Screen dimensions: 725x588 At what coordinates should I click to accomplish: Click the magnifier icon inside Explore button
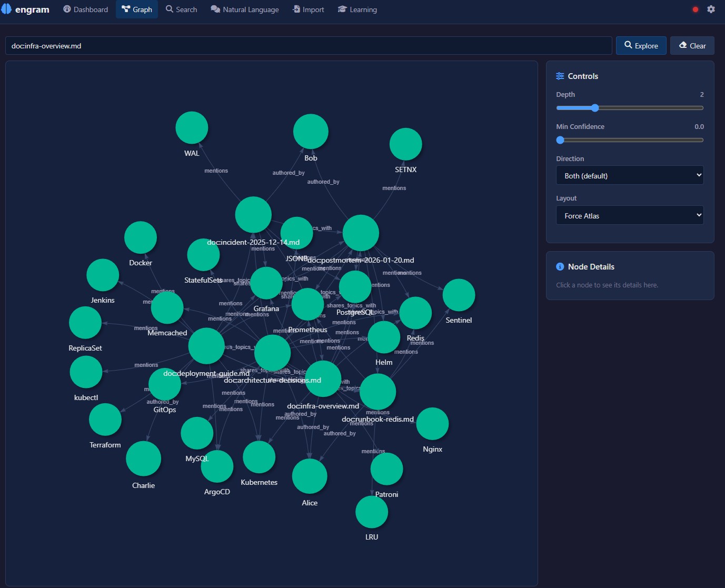628,45
